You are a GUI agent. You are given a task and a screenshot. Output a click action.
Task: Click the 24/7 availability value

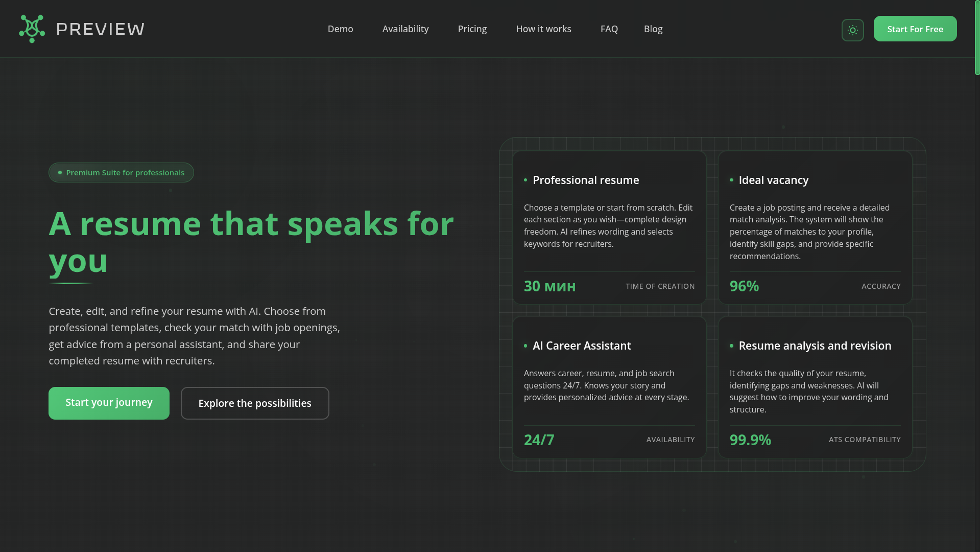tap(539, 440)
